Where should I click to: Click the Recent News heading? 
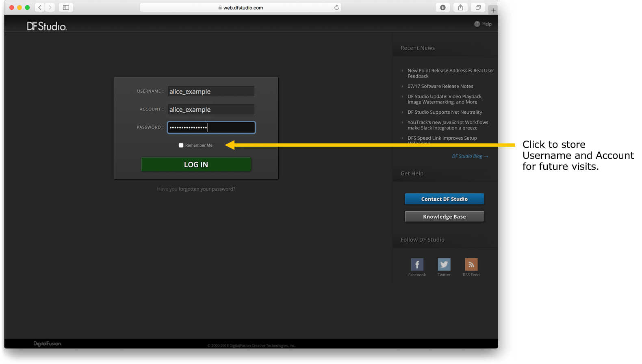418,48
